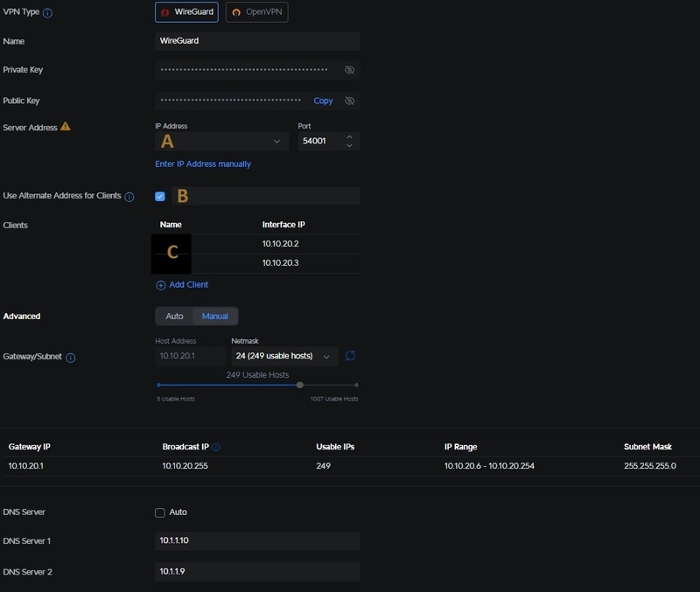
Task: Switch Advanced mode to Auto
Action: (x=174, y=317)
